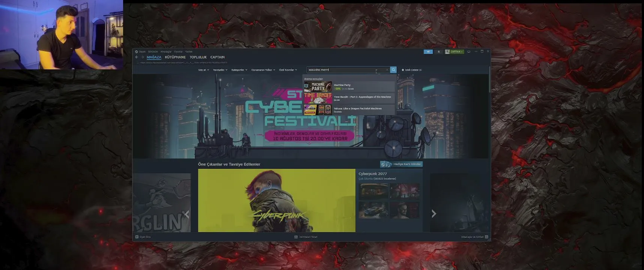Expand the Göz at dropdown
This screenshot has height=270, width=644.
pos(203,70)
